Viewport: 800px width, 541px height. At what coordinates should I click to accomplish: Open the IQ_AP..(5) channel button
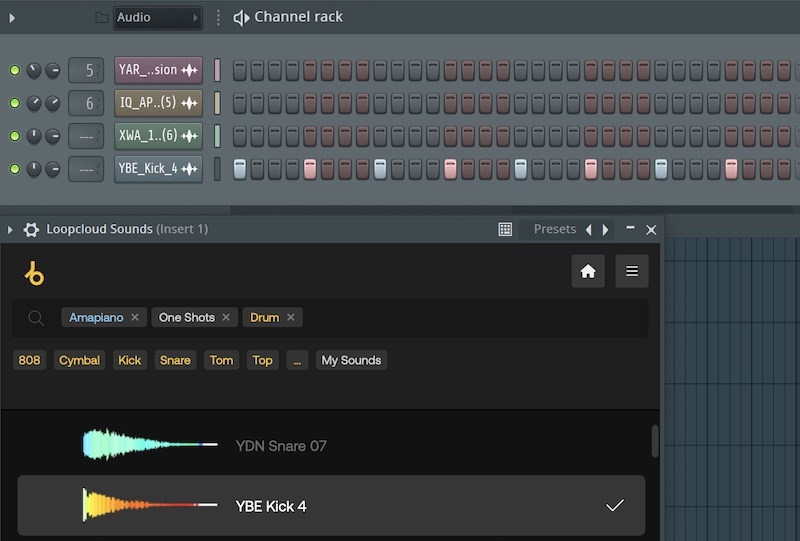158,103
